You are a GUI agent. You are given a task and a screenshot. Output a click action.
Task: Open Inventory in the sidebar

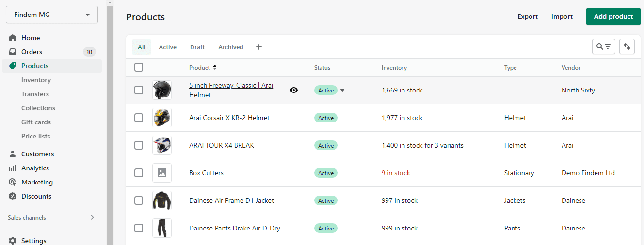[x=36, y=80]
